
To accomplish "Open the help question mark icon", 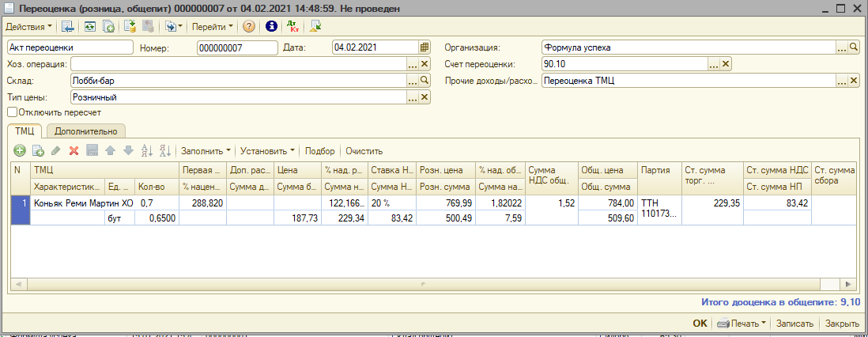I will point(248,26).
